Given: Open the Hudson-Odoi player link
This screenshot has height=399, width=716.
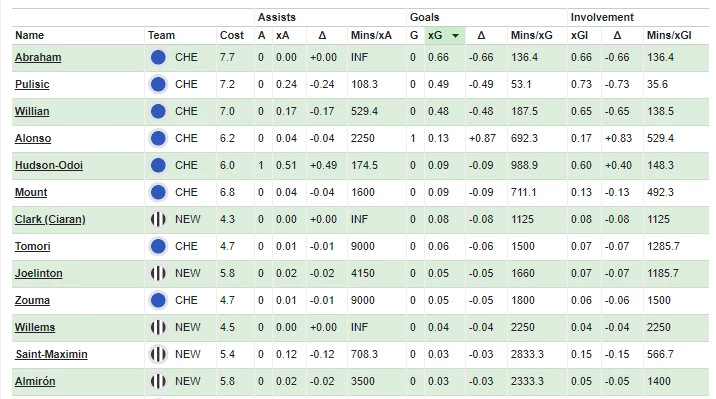Looking at the screenshot, I should pos(49,165).
